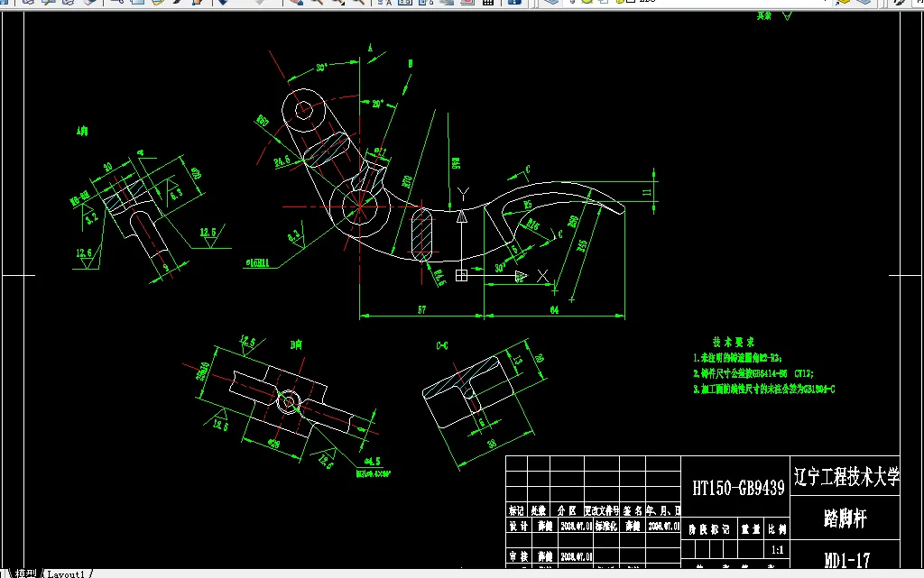The width and height of the screenshot is (924, 578).
Task: Select the 更改文件号 column header
Action: pos(602,510)
